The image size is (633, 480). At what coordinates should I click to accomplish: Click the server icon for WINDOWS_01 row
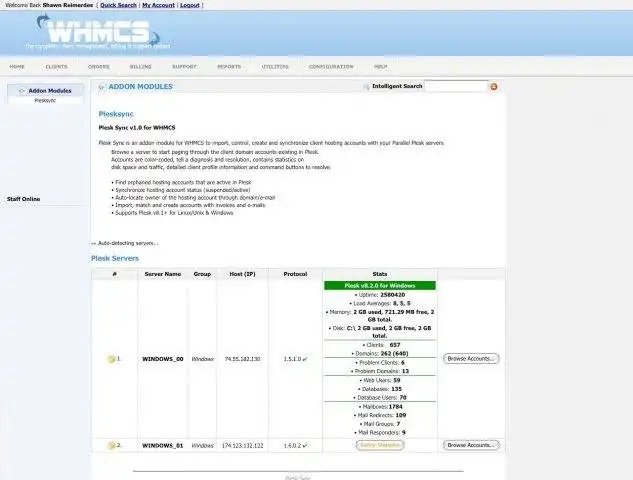click(111, 445)
